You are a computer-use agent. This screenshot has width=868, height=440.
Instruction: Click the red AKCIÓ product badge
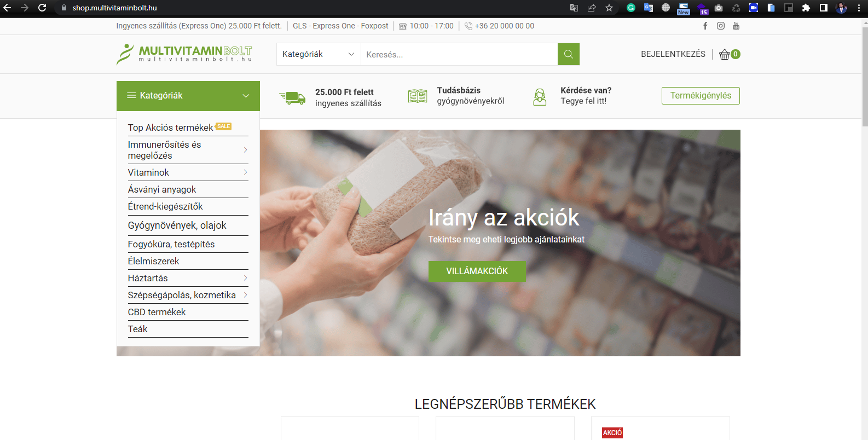click(x=612, y=433)
